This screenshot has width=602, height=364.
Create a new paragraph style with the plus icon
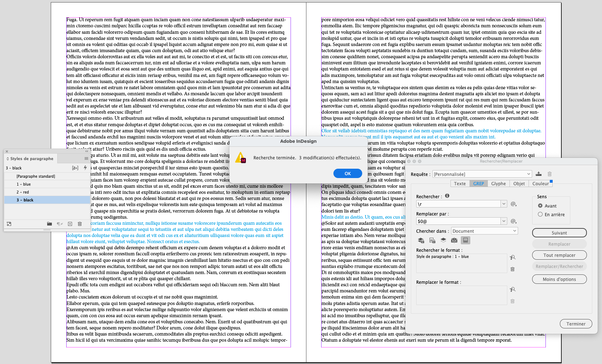(x=70, y=224)
